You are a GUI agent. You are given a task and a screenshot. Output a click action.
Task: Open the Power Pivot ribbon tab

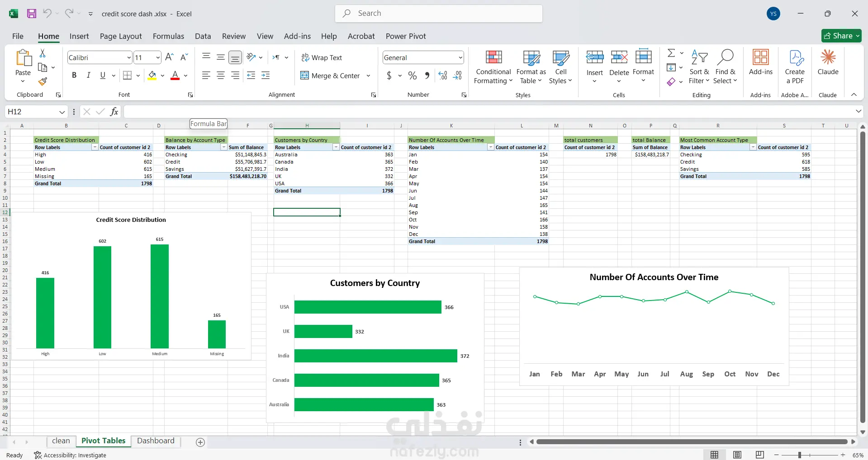pos(406,36)
